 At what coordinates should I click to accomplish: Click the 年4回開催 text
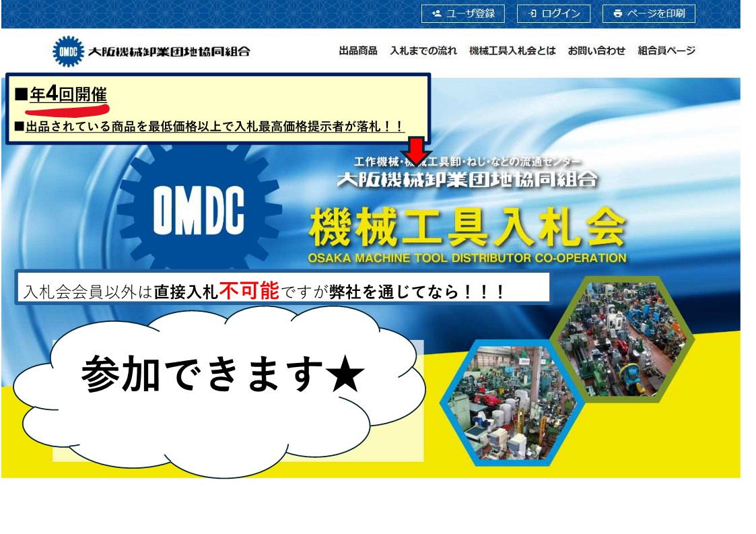pos(68,94)
